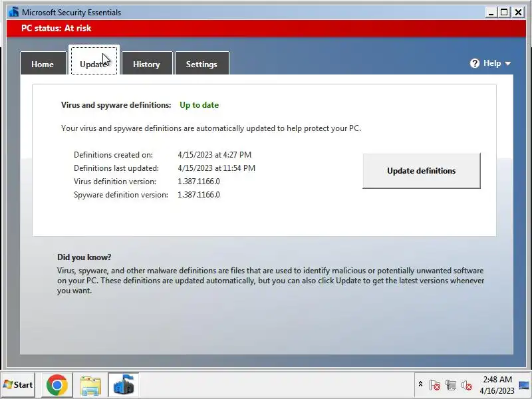Click the Help question mark icon
This screenshot has width=532, height=399.
[475, 63]
